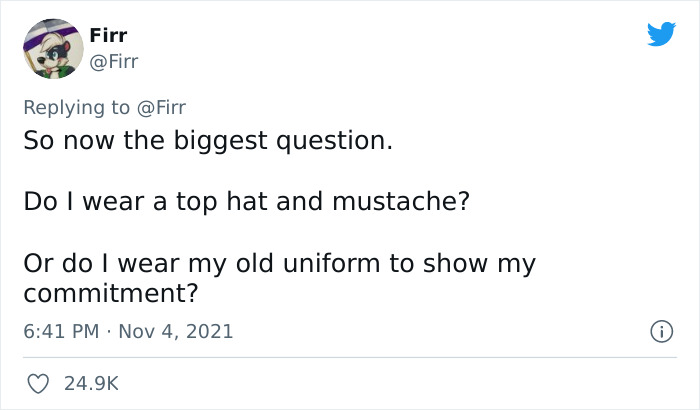This screenshot has height=410, width=700.
Task: Click the line about wearing the old uniform
Action: (280, 264)
